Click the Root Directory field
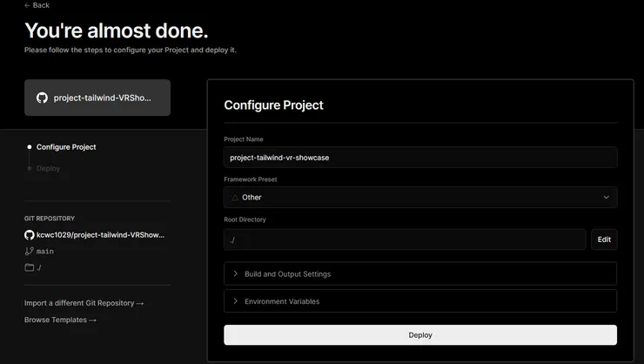Image resolution: width=644 pixels, height=364 pixels. coord(405,239)
